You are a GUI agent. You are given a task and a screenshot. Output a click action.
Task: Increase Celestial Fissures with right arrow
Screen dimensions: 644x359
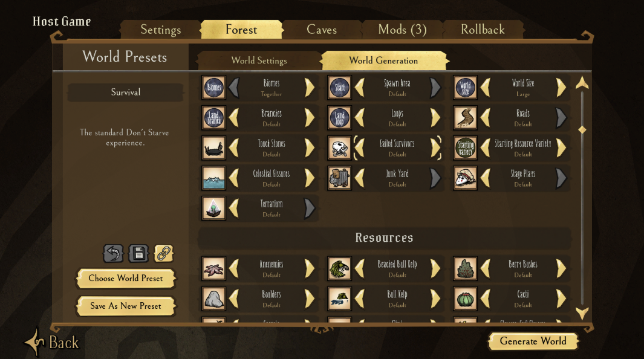310,178
